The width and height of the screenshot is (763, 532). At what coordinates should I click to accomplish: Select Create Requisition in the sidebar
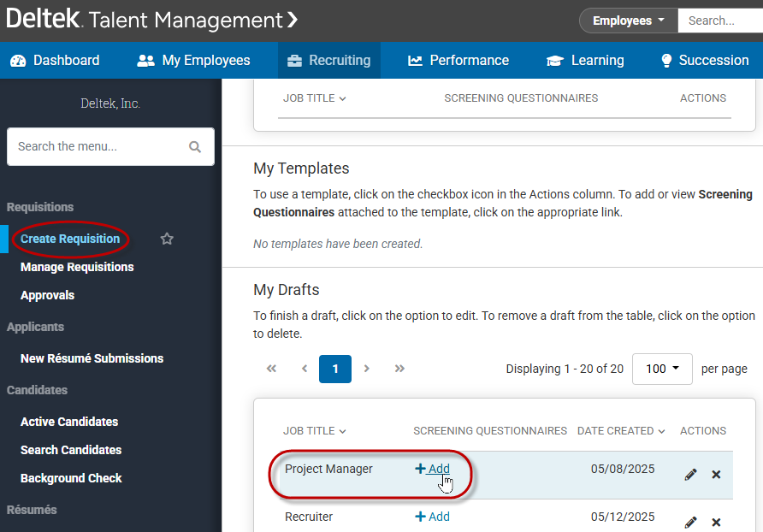[70, 239]
